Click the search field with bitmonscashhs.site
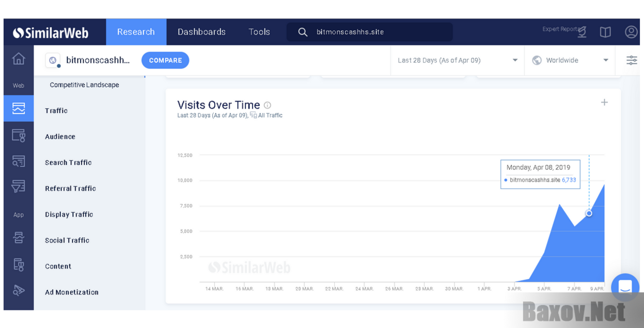This screenshot has width=644, height=328. coord(370,32)
